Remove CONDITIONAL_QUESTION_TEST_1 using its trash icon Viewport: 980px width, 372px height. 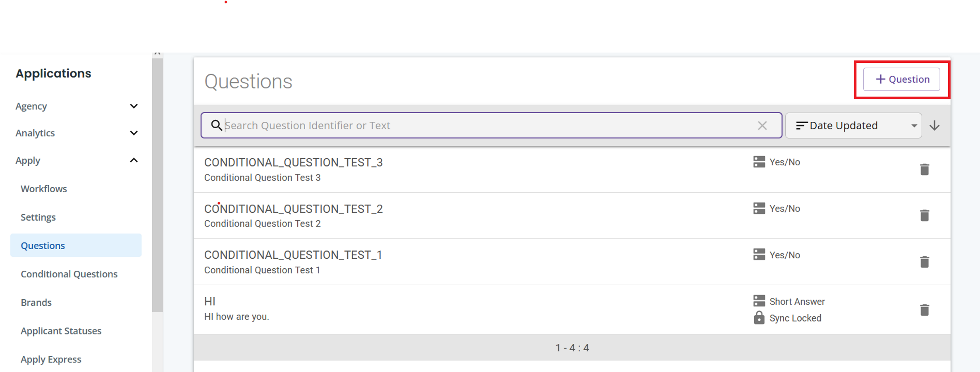pyautogui.click(x=925, y=262)
